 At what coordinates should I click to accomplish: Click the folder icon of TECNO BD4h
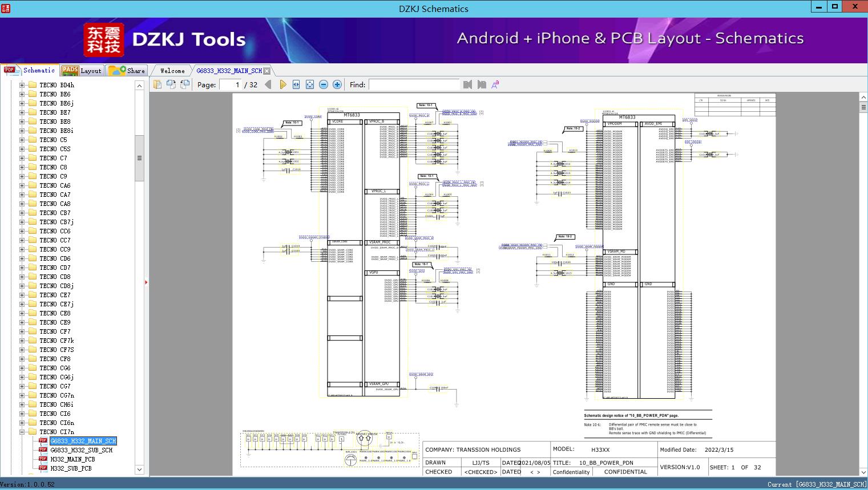[33, 85]
